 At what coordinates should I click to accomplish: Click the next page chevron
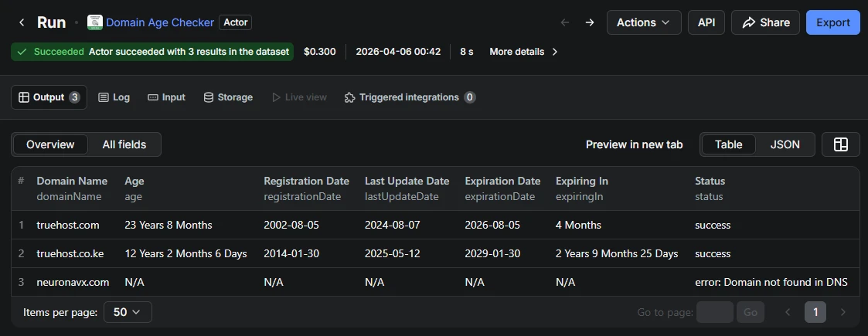click(x=843, y=312)
